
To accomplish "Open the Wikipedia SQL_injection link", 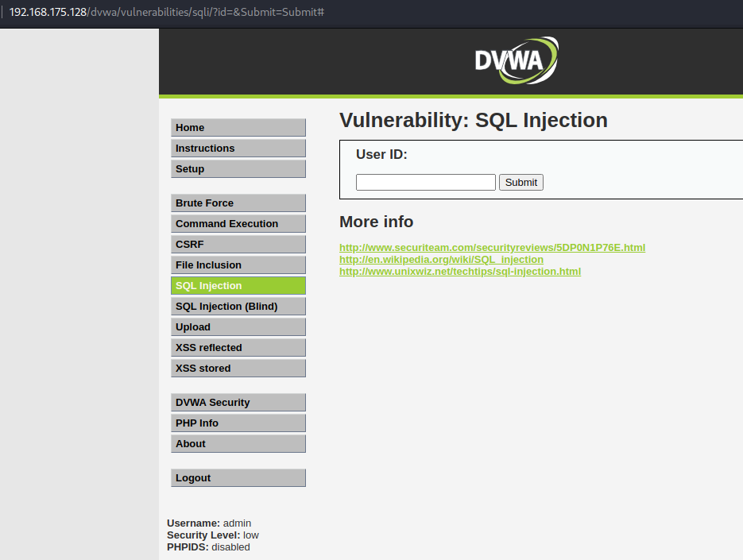I will tap(441, 260).
